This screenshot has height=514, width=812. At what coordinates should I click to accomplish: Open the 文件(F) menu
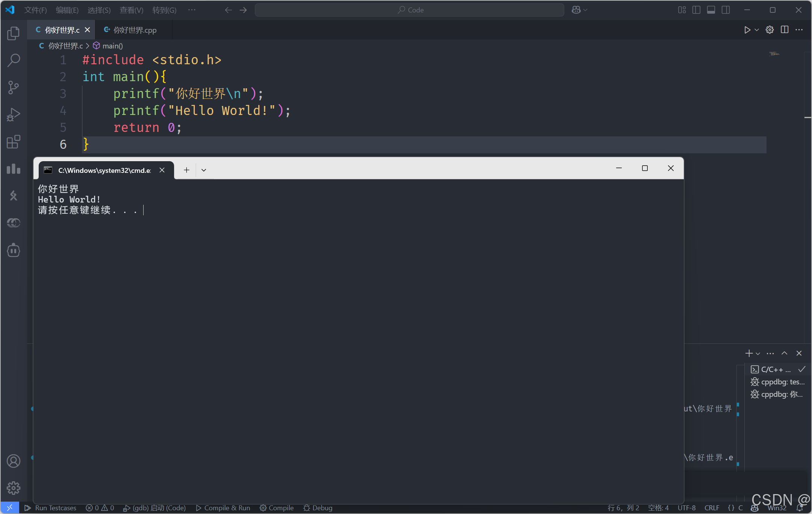(35, 10)
